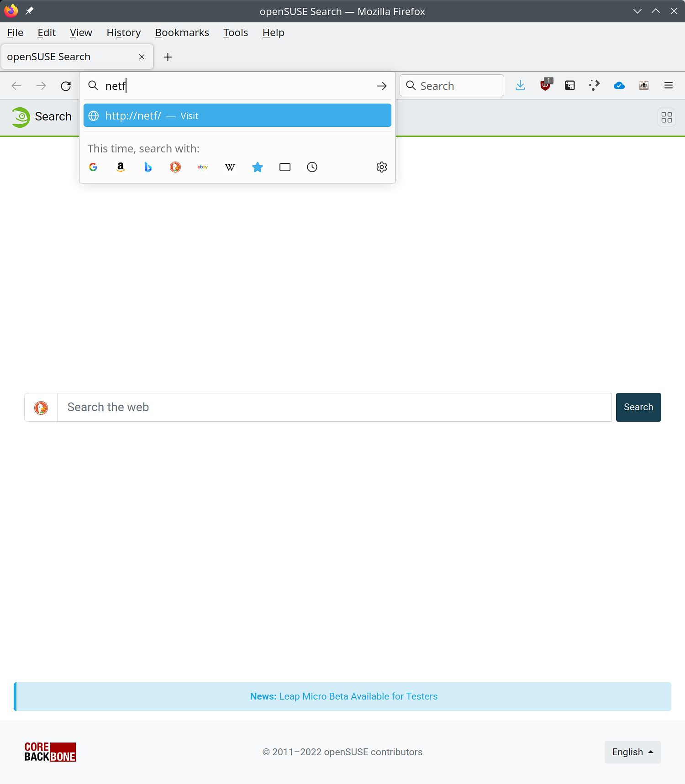Visit http://netf/ suggestion

[237, 115]
